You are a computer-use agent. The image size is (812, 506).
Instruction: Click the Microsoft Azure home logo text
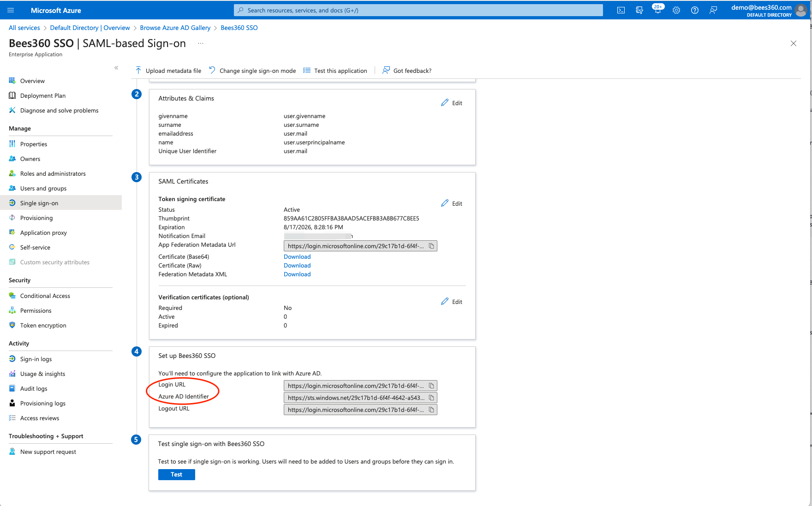56,10
